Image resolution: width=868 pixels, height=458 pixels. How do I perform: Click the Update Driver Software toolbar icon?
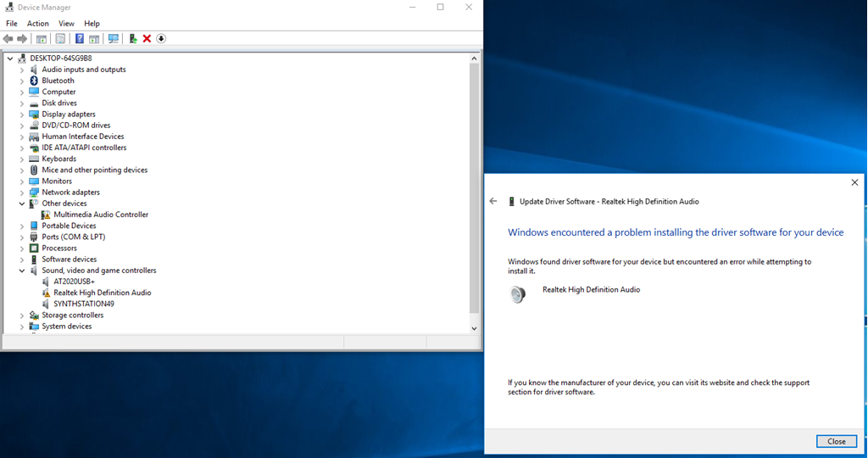(x=133, y=39)
